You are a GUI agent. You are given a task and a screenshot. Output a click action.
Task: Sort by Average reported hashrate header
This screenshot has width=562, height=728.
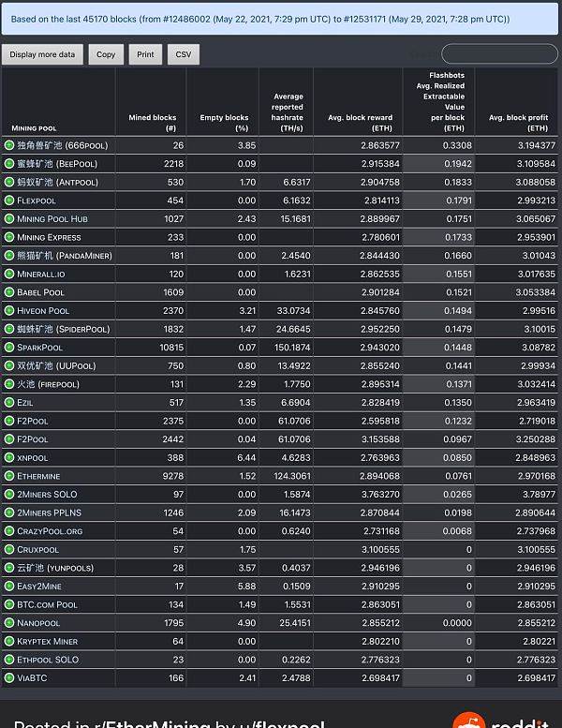click(x=287, y=102)
